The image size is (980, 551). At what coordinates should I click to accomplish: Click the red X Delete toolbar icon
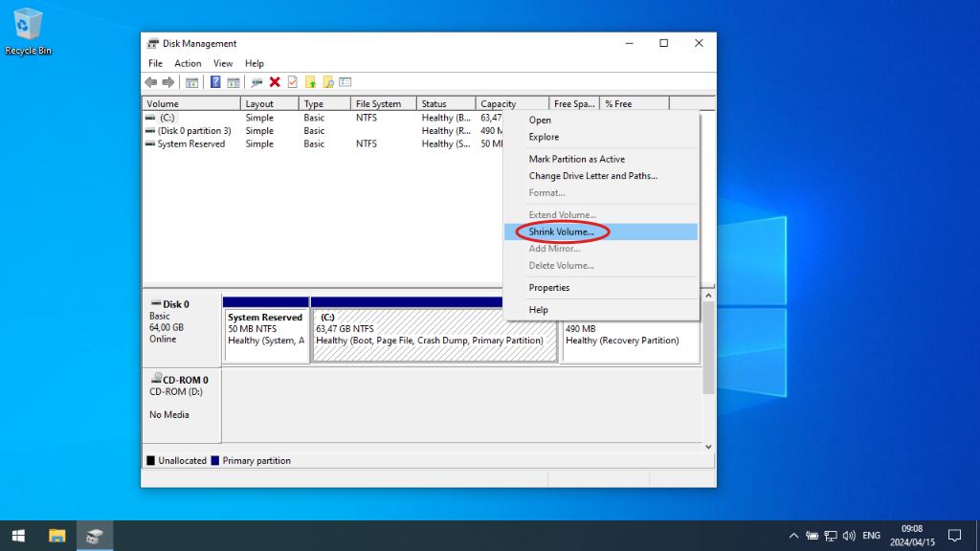point(275,81)
